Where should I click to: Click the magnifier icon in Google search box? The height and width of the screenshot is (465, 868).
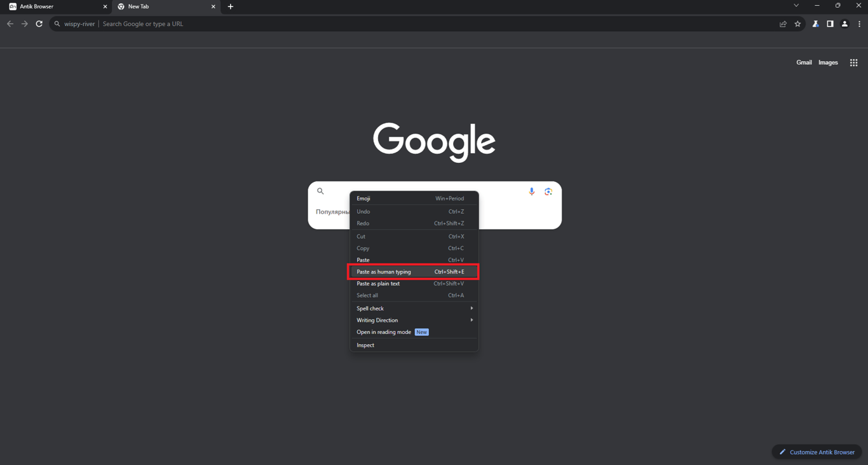(320, 191)
